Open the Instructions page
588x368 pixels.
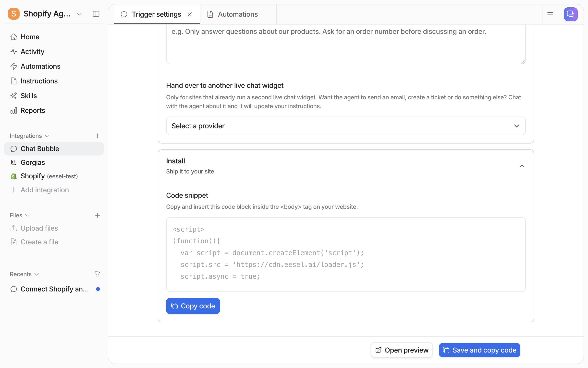coord(54,81)
